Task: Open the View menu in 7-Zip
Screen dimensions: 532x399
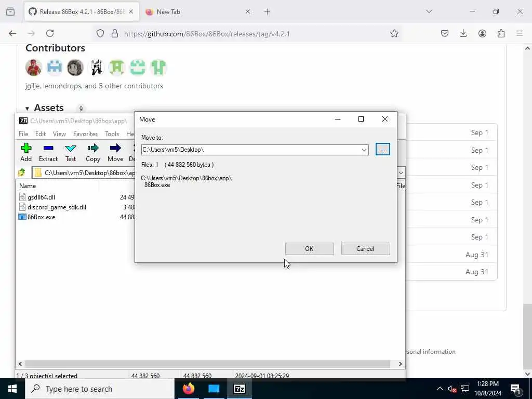Action: click(59, 134)
